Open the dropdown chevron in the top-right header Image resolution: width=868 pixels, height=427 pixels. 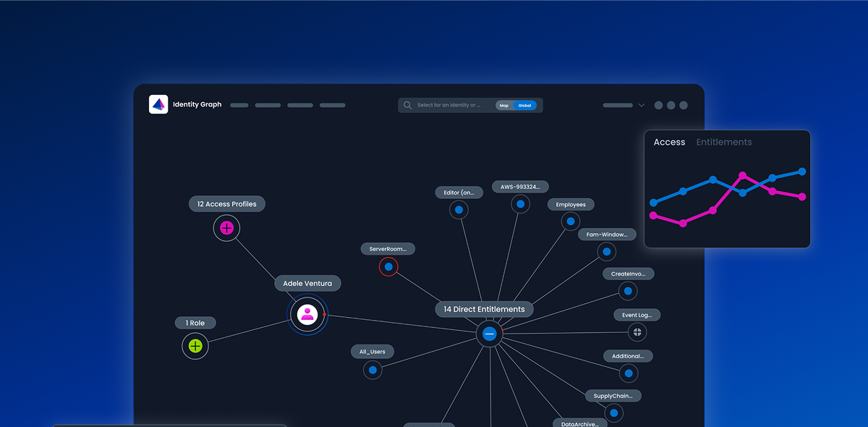[x=642, y=105]
